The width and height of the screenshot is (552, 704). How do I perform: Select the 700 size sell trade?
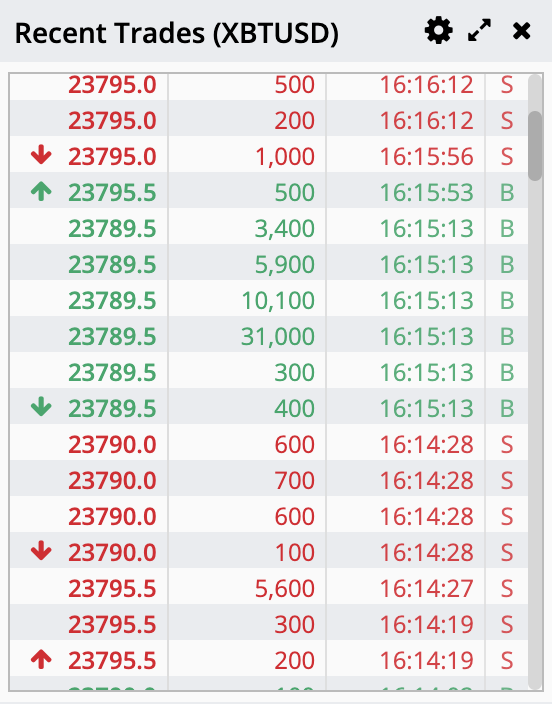pos(269,479)
